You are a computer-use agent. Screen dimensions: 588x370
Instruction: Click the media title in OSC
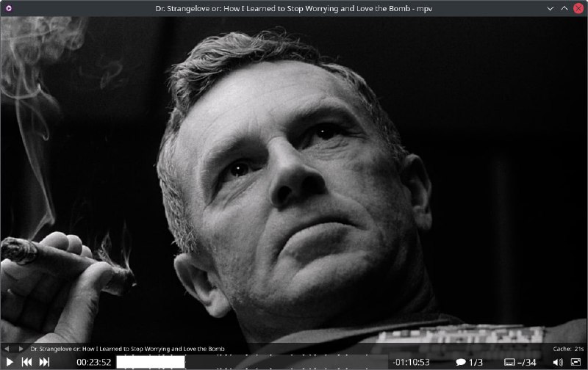click(127, 348)
